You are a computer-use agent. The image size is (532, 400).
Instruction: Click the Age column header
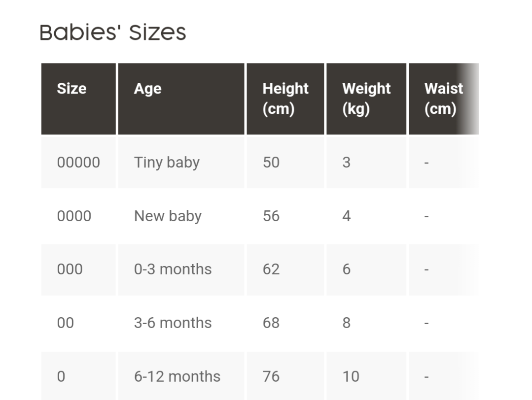(147, 89)
